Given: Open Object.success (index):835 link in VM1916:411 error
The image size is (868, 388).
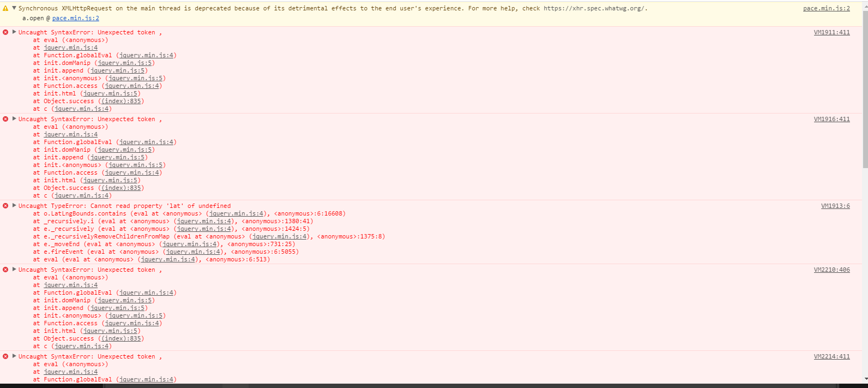Looking at the screenshot, I should click(x=121, y=188).
